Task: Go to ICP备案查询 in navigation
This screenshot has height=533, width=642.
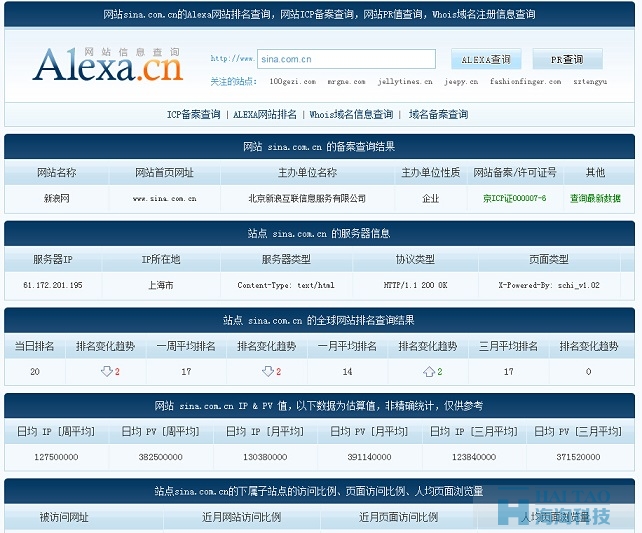Action: pos(194,114)
